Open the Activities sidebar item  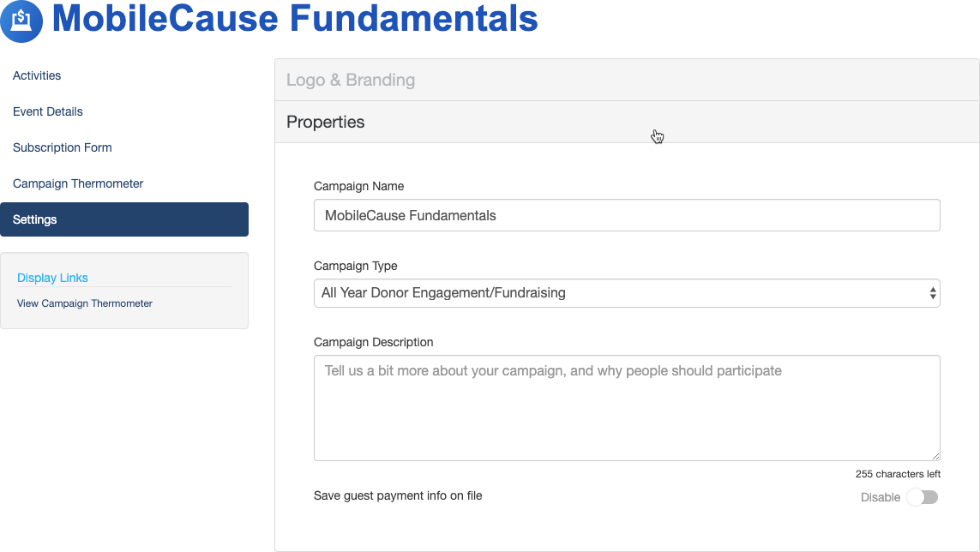pyautogui.click(x=37, y=75)
